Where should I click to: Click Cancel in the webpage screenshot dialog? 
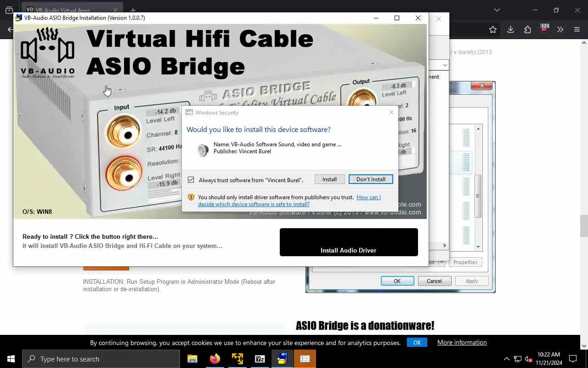pos(434,281)
